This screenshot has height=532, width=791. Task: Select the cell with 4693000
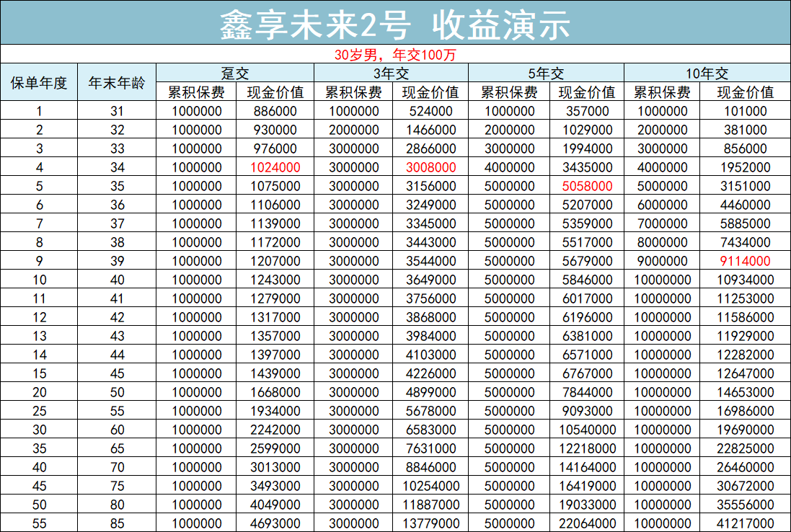275,523
